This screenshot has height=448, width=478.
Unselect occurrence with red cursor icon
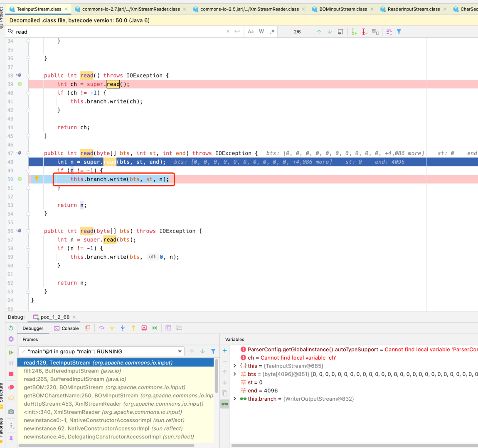365,32
